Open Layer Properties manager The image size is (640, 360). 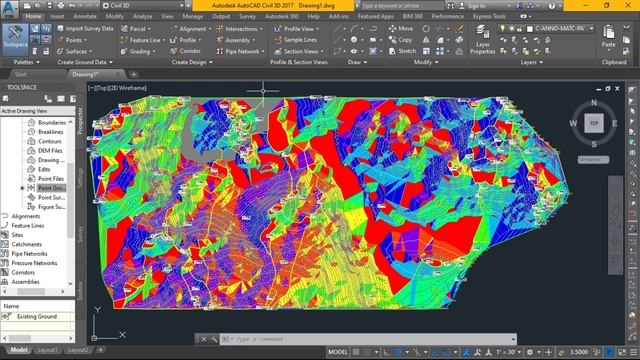point(482,40)
